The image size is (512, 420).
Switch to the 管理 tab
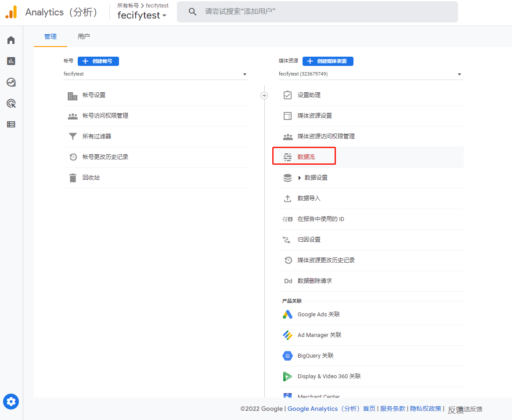point(50,36)
